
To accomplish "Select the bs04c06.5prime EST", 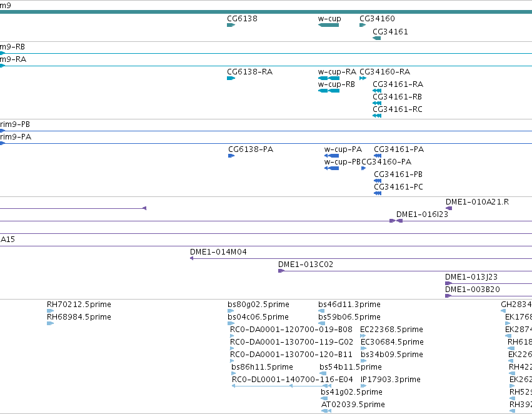I will (x=231, y=324).
